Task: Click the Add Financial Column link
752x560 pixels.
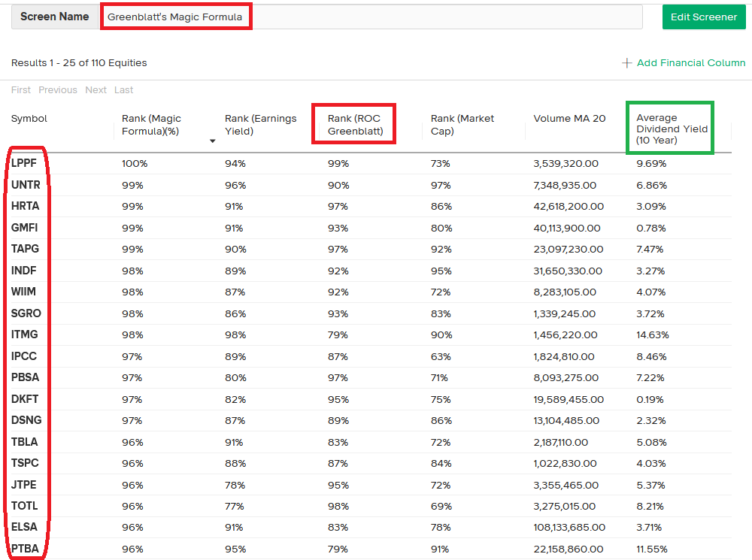Action: point(690,63)
